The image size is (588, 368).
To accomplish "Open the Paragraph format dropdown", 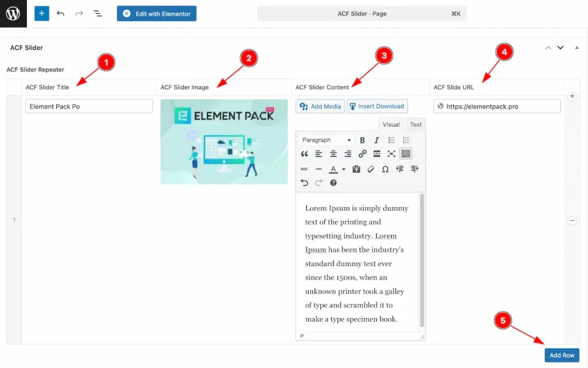I will pyautogui.click(x=326, y=140).
